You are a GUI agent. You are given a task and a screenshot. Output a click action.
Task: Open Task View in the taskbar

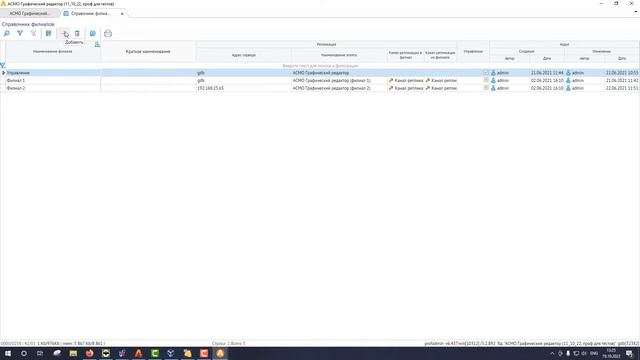(40, 353)
